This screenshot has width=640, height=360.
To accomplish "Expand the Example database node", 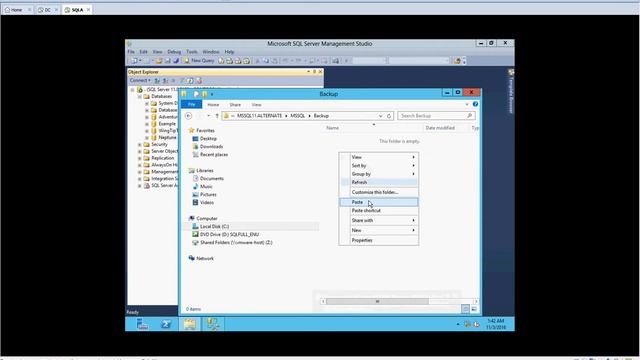I will [x=147, y=124].
